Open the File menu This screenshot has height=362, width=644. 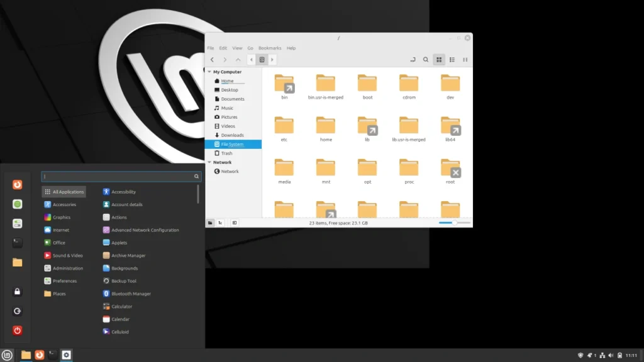click(x=210, y=48)
